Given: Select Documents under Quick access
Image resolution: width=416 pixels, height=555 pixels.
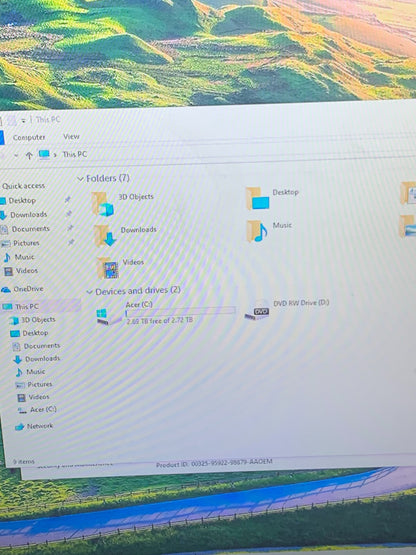Looking at the screenshot, I should pyautogui.click(x=30, y=229).
